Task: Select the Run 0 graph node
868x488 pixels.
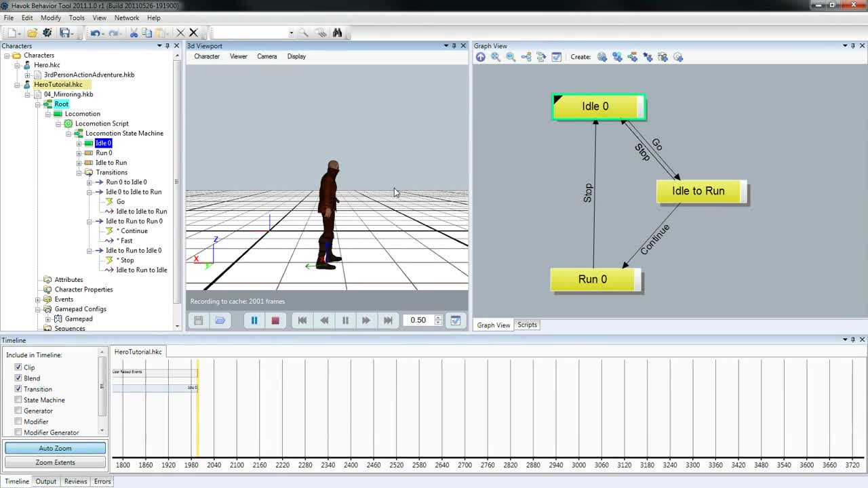Action: coord(595,279)
